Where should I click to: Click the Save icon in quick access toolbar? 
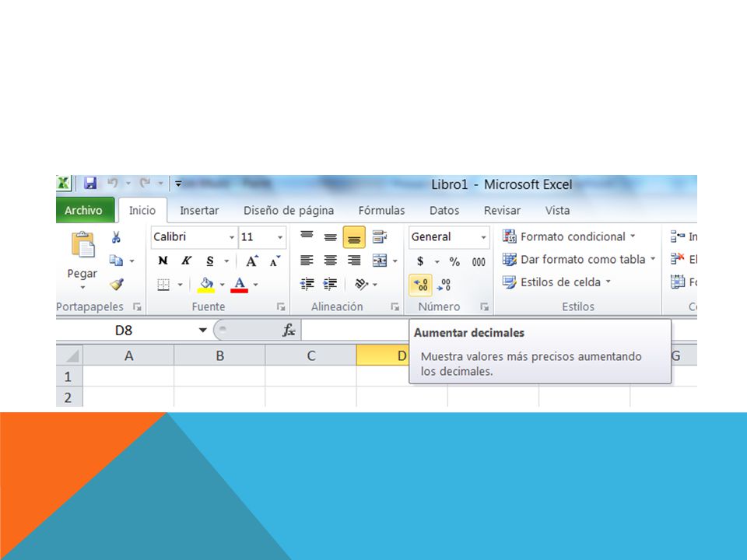[90, 183]
